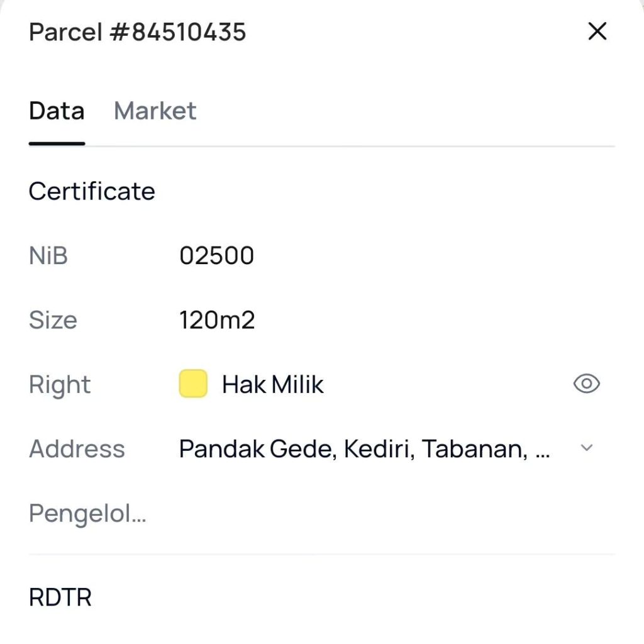Click the 120m2 size value
The height and width of the screenshot is (644, 644).
[217, 320]
